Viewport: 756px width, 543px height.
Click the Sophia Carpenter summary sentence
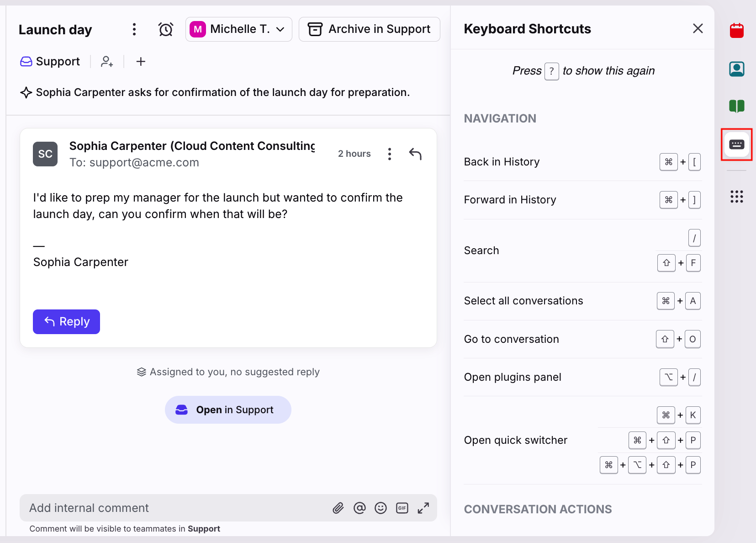click(222, 92)
